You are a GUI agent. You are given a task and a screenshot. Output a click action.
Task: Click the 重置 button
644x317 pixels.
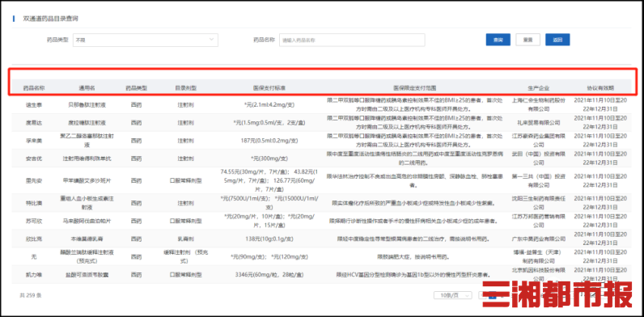click(x=527, y=40)
